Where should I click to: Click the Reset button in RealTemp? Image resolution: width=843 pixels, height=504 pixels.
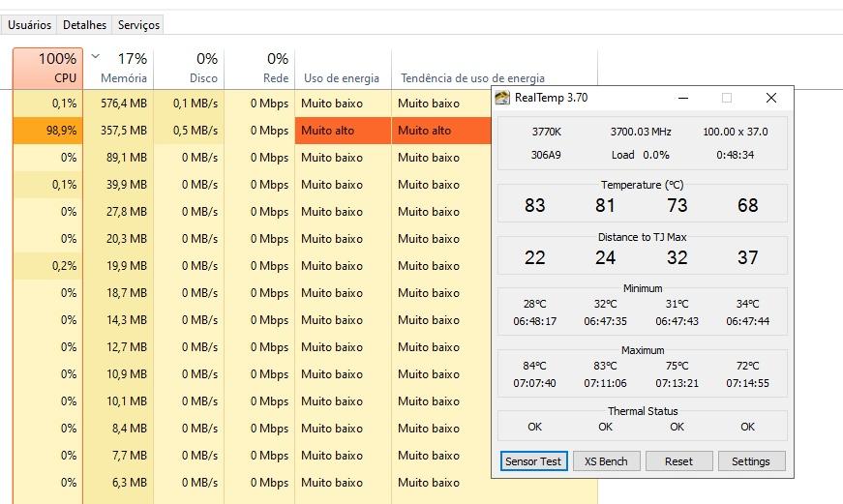[679, 461]
